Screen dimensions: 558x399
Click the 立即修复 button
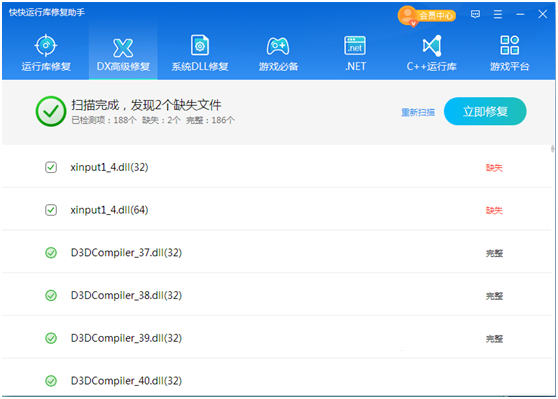pyautogui.click(x=485, y=111)
